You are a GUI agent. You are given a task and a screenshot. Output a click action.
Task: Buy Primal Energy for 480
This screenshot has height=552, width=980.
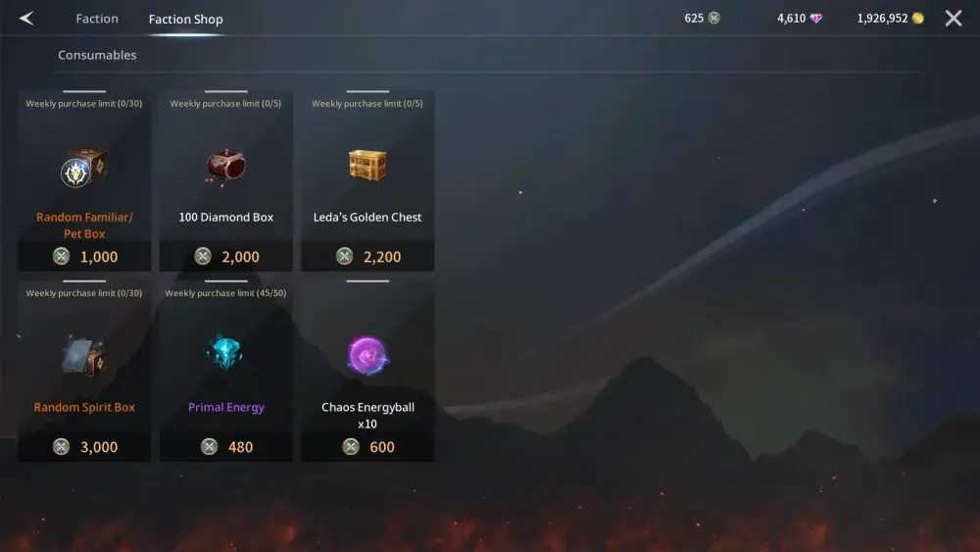click(x=226, y=447)
